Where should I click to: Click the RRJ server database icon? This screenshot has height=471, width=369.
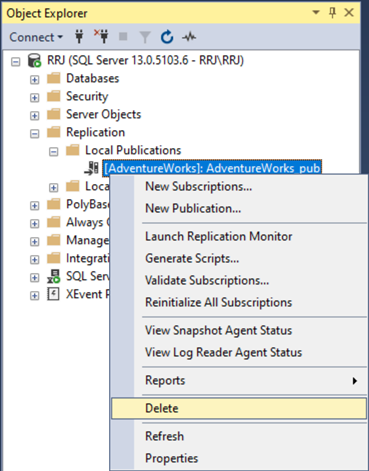[x=34, y=61]
